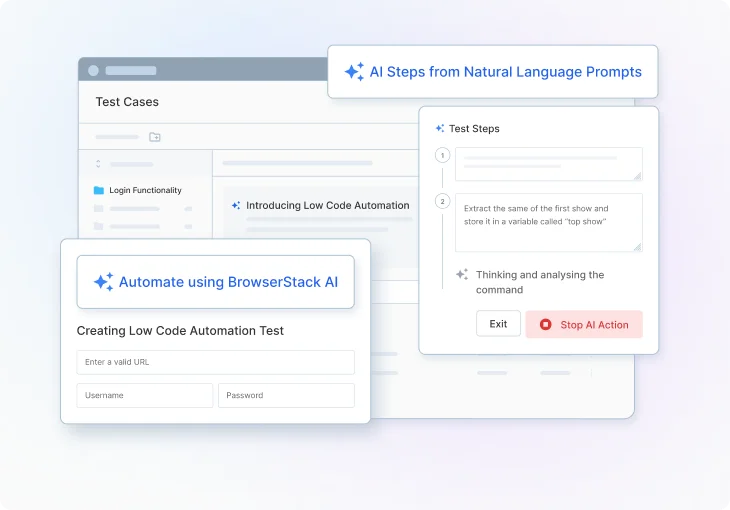Click the Test Steps heading

click(474, 129)
